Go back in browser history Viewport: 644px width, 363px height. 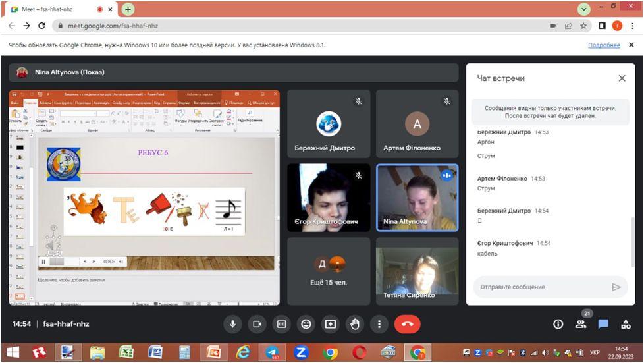pyautogui.click(x=12, y=26)
